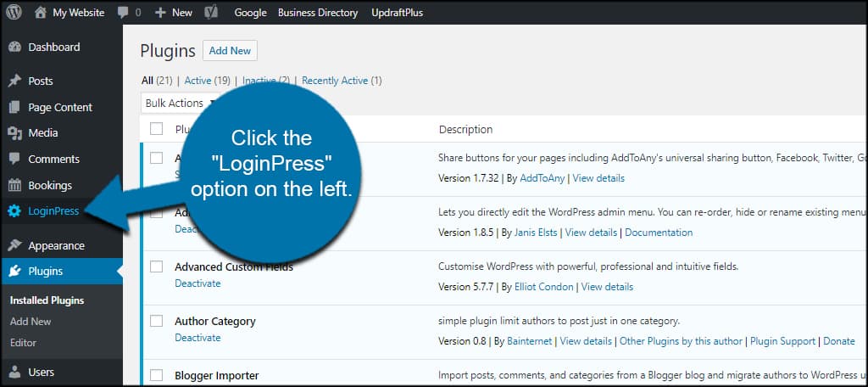Go to Dashboard in sidebar
Viewport: 868px width, 387px height.
54,48
